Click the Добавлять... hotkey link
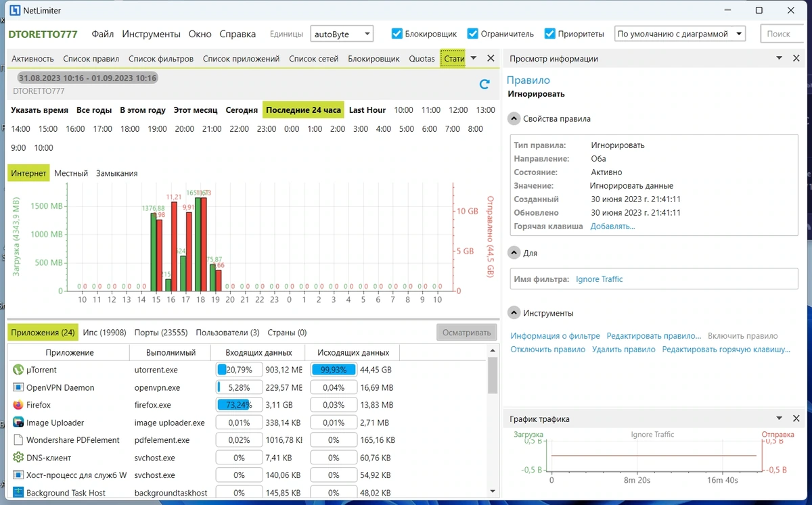Screen dimensions: 812x505 [612, 226]
